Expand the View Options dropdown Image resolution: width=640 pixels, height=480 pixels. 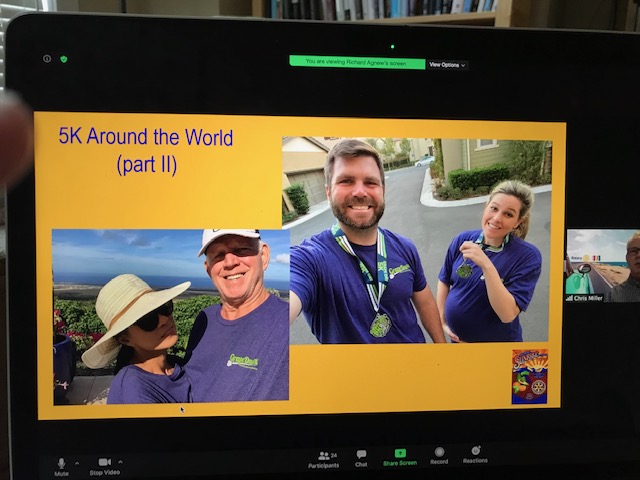click(x=447, y=64)
